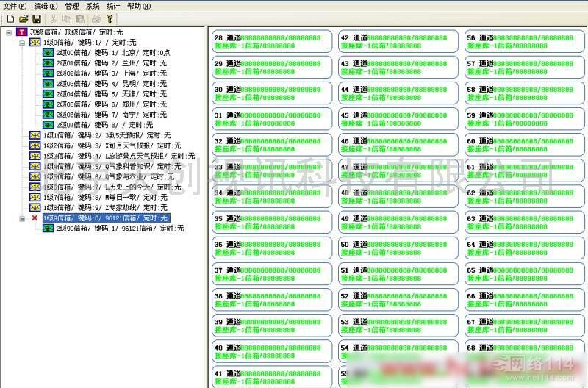
Task: Click the red X icon on 1级9信箱
Action: [35, 218]
